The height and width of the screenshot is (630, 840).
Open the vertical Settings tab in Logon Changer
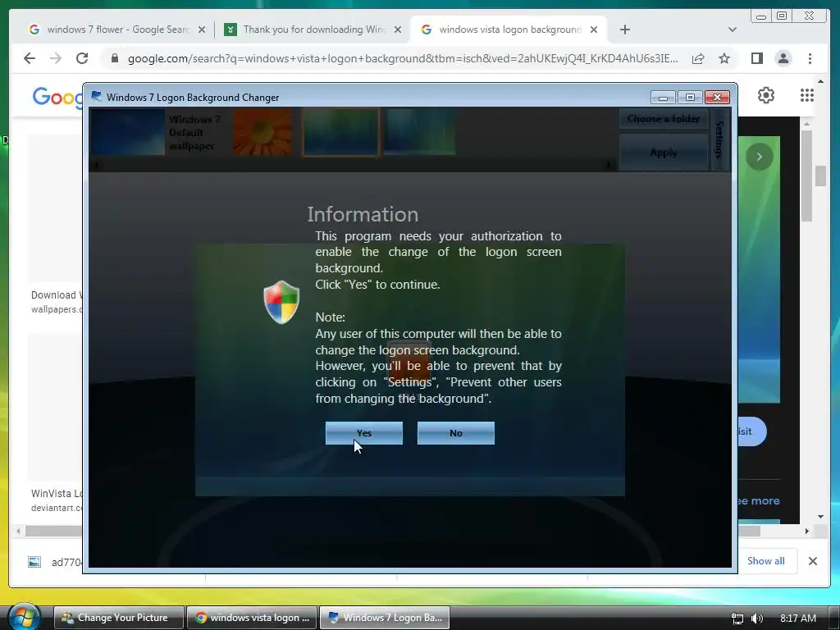pyautogui.click(x=719, y=139)
